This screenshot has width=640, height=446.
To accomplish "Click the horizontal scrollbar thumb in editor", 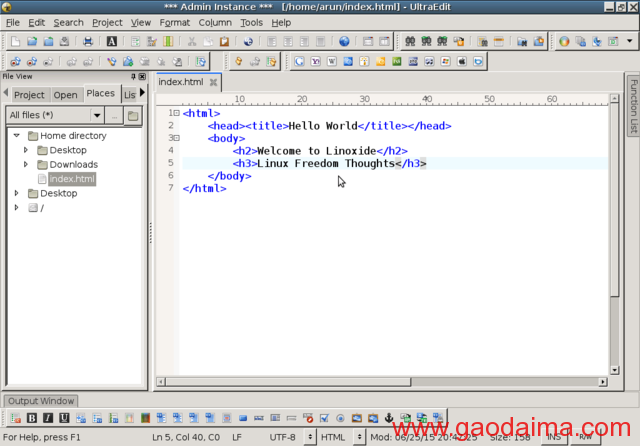I will click(288, 382).
